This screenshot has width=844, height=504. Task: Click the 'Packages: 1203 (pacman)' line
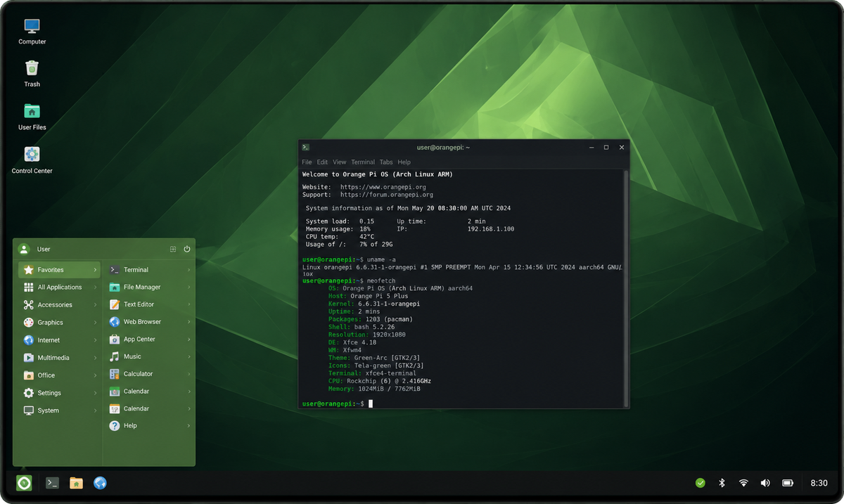click(370, 319)
